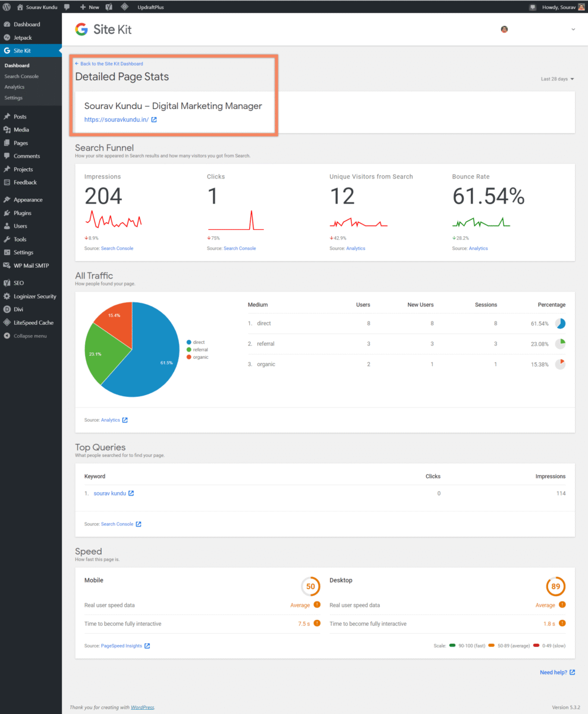
Task: Collapse the WordPress sidebar menu
Action: pos(30,336)
